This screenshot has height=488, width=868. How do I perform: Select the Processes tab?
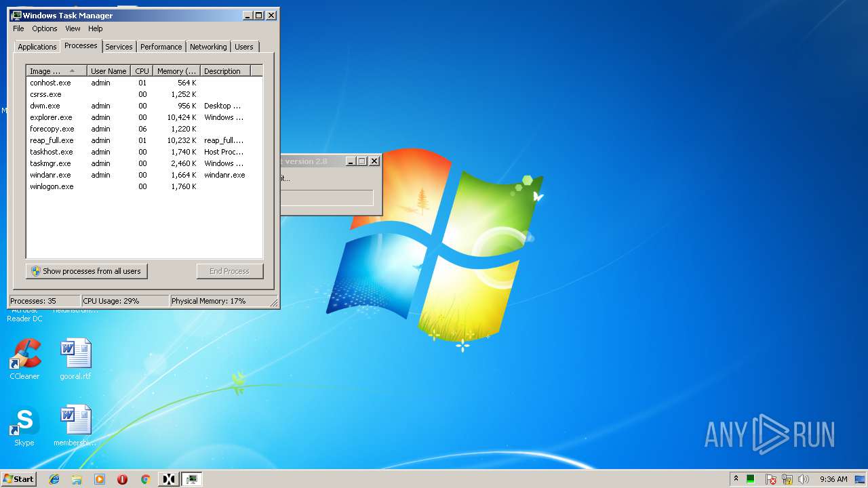pos(81,45)
